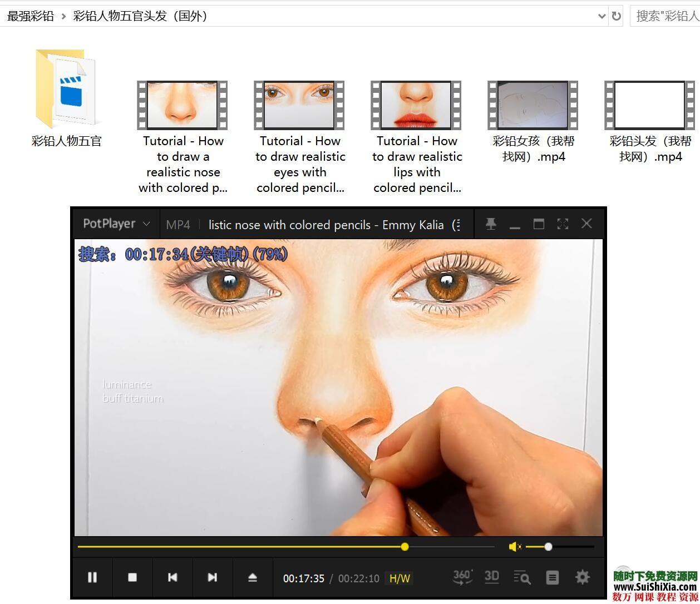
Task: Toggle 3D video mode
Action: point(491,577)
